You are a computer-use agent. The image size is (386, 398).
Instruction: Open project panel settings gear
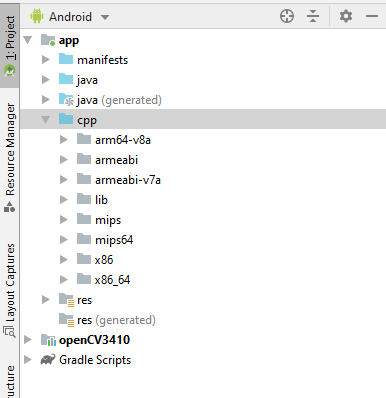(x=346, y=16)
